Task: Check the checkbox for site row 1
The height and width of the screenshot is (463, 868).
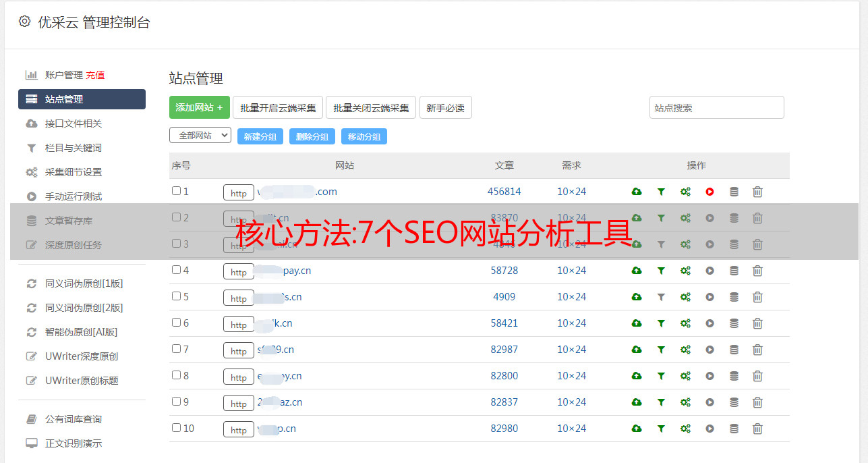Action: [176, 191]
